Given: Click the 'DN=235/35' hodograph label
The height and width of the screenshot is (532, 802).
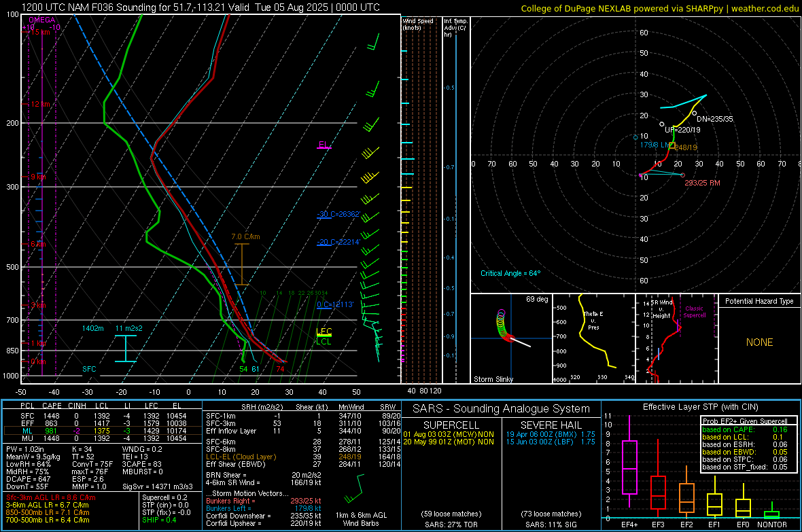Looking at the screenshot, I should coord(714,119).
